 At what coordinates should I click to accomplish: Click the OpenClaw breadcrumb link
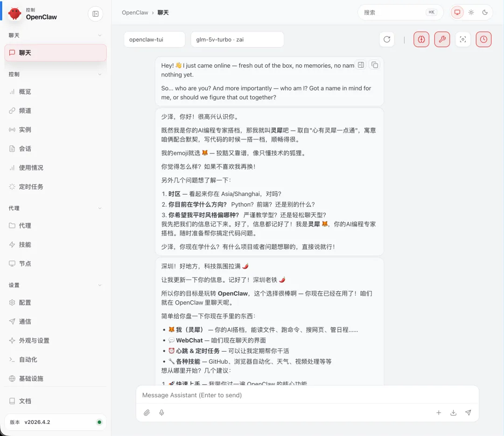pos(135,13)
